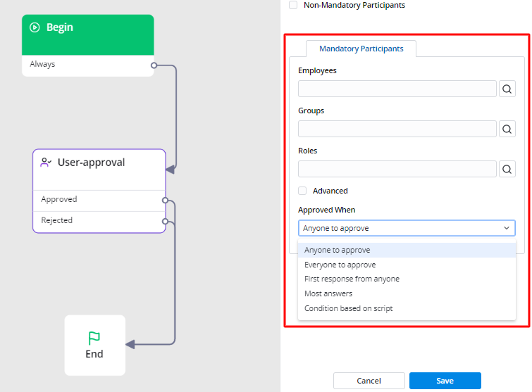The image size is (532, 392).
Task: Enable the Advanced checkbox
Action: coord(302,191)
